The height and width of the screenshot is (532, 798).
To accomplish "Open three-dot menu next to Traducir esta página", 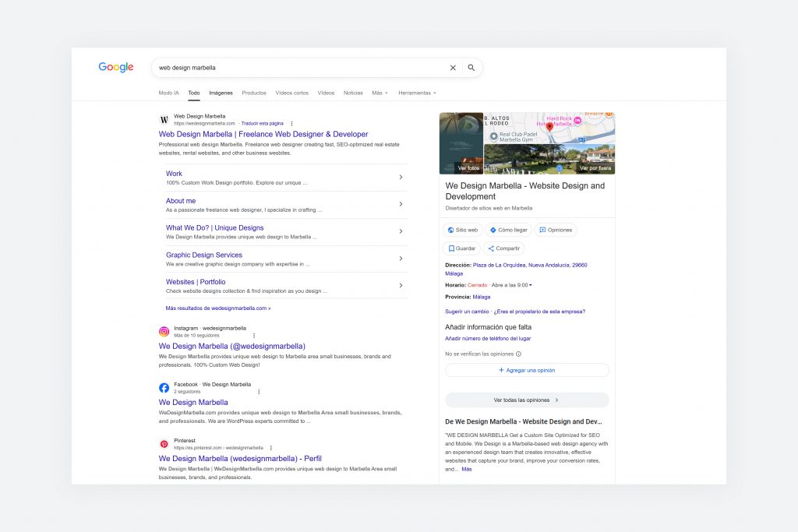I will [x=291, y=124].
